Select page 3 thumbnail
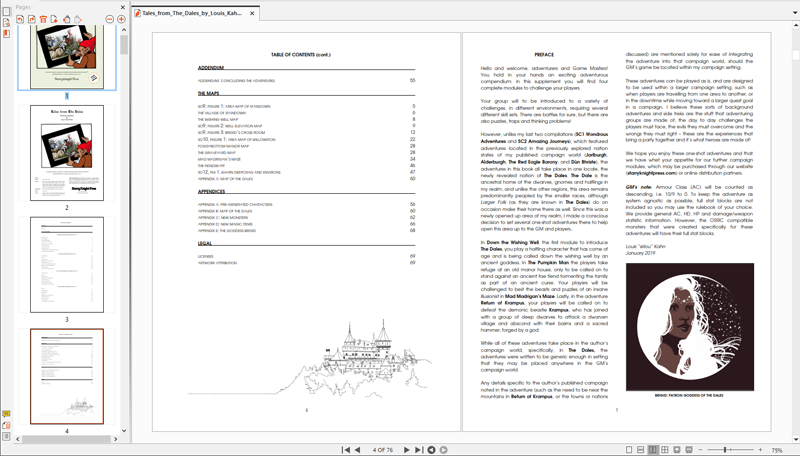Screen dimensions: 800x456 pyautogui.click(x=67, y=264)
